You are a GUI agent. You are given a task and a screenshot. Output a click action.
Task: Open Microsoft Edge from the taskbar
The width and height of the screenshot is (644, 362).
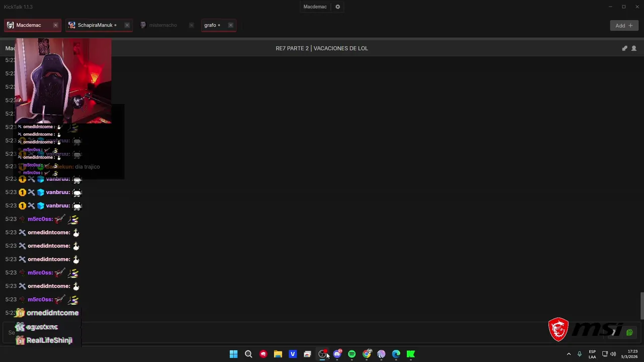tap(396, 354)
